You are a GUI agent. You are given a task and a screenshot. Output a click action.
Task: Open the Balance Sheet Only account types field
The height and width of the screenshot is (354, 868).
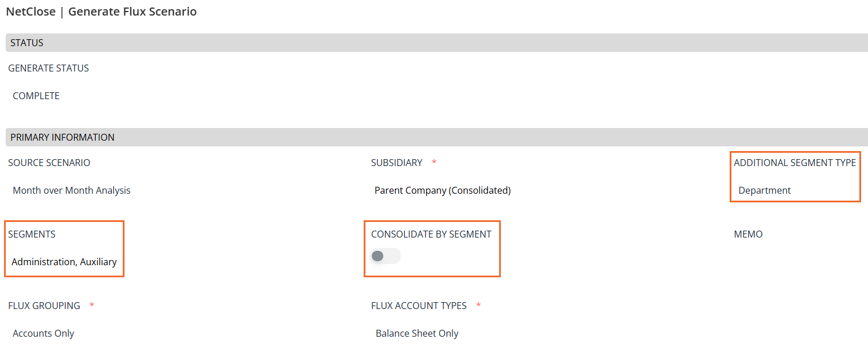(x=417, y=333)
